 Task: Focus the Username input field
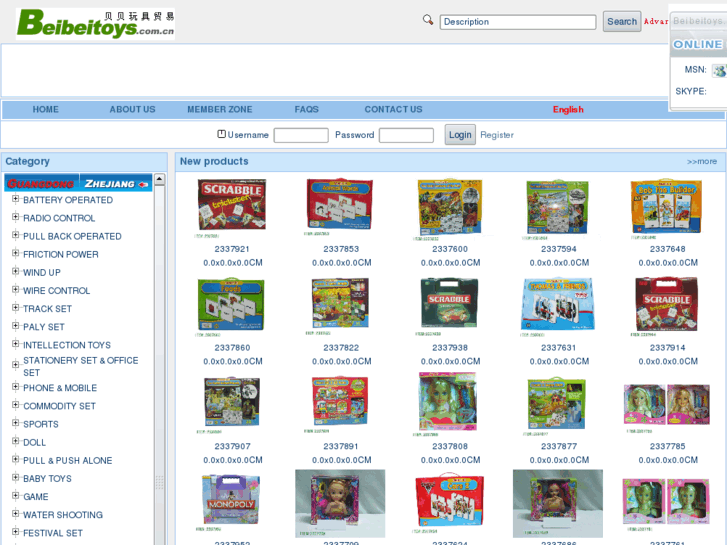click(x=301, y=135)
